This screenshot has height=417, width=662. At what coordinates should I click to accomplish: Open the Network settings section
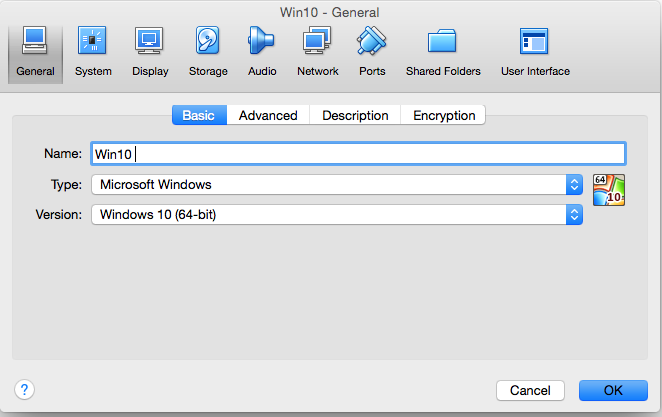tap(317, 52)
